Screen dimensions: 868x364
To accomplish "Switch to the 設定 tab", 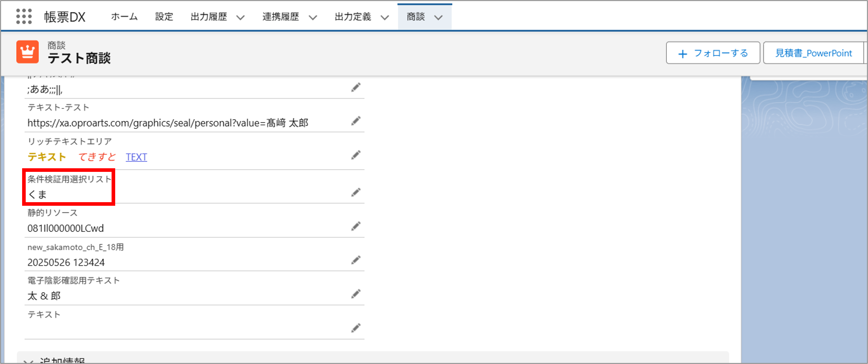I will tap(164, 16).
